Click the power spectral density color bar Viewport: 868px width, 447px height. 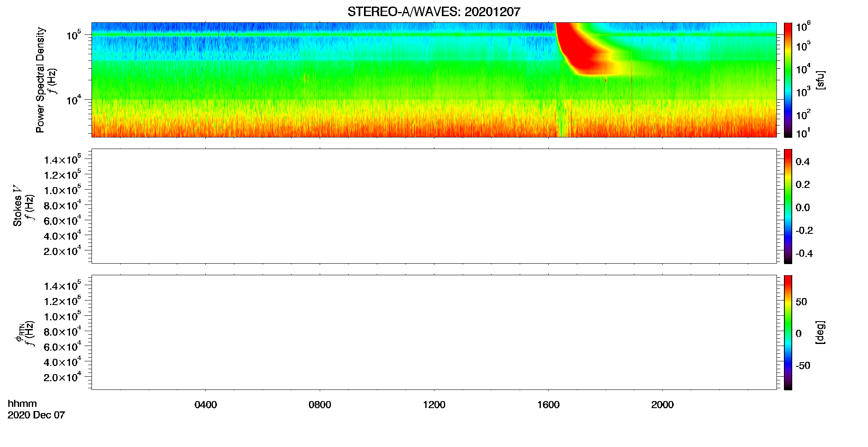tap(788, 80)
